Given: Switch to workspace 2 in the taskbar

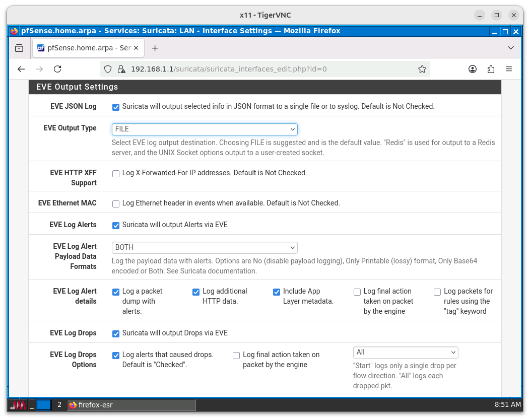Looking at the screenshot, I should point(59,405).
